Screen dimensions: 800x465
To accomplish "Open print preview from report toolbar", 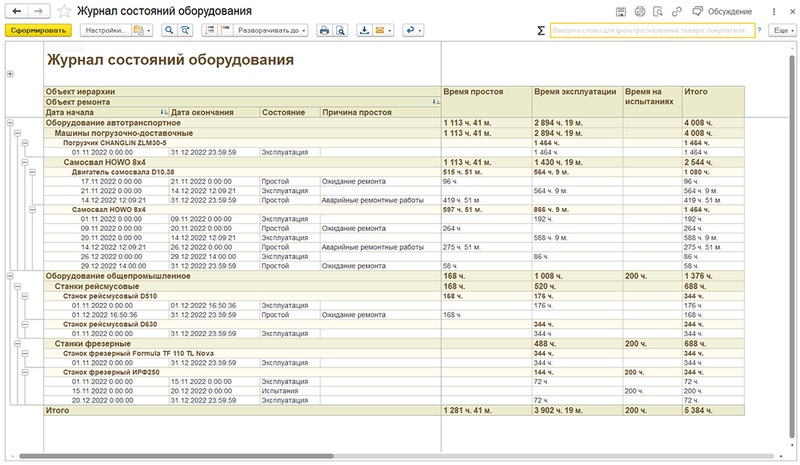I will (x=340, y=31).
